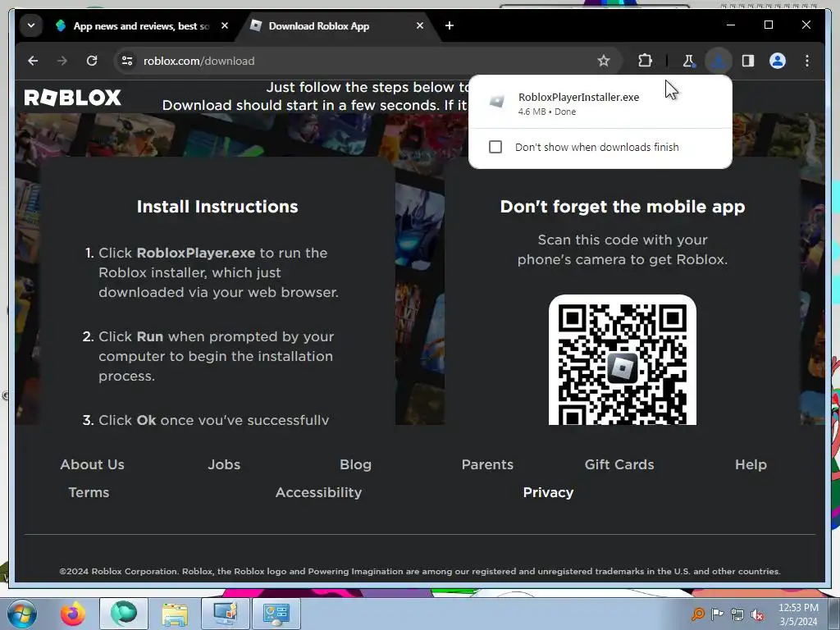
Task: Open the Help footer link
Action: coord(751,464)
